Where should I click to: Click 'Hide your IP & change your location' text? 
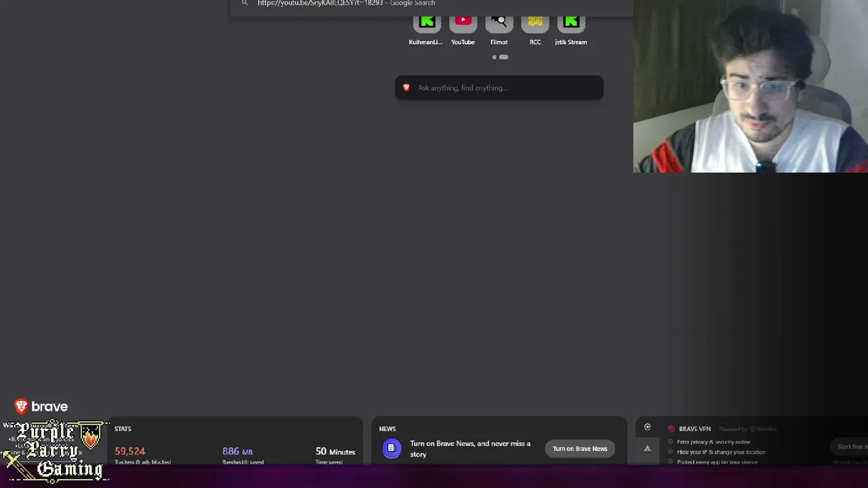(x=721, y=452)
